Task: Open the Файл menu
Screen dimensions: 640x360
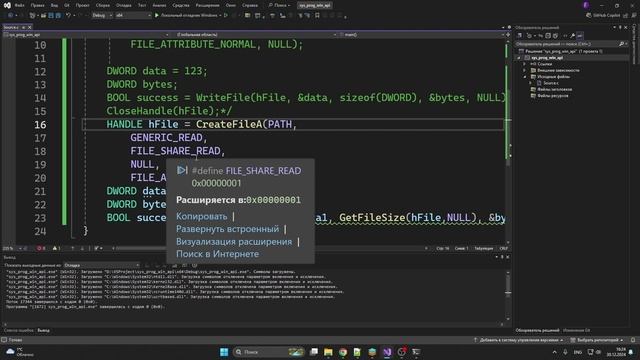Action: click(19, 5)
